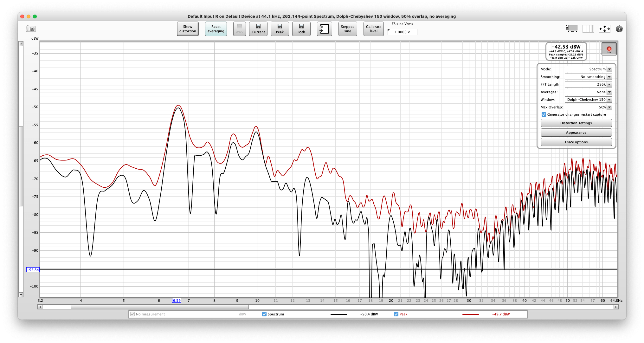Image resolution: width=644 pixels, height=343 pixels.
Task: Open the frequency bars view icon
Action: point(588,29)
